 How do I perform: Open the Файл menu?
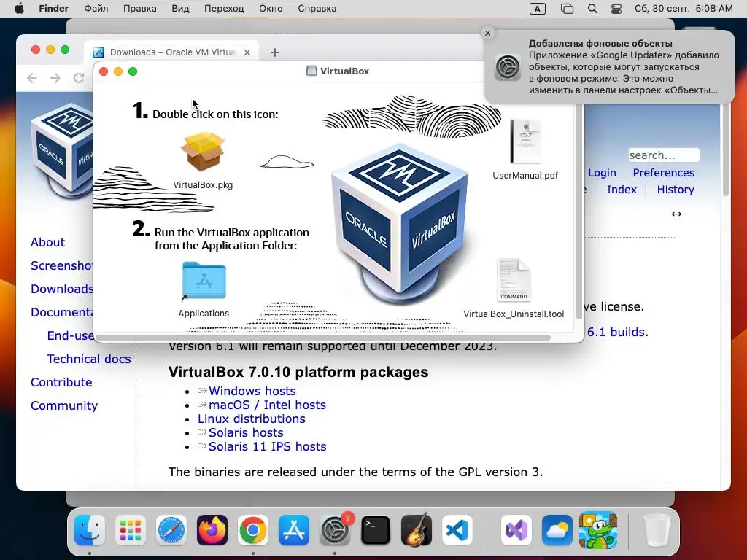coord(96,9)
